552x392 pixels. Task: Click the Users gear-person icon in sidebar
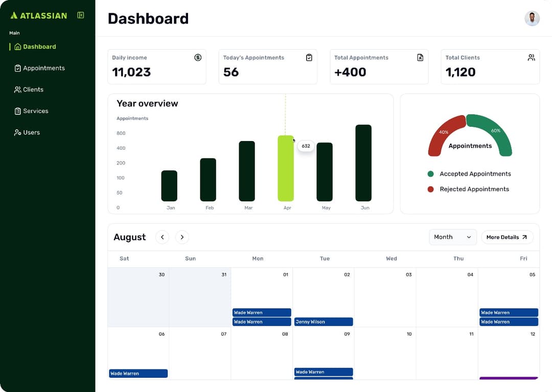tap(17, 133)
